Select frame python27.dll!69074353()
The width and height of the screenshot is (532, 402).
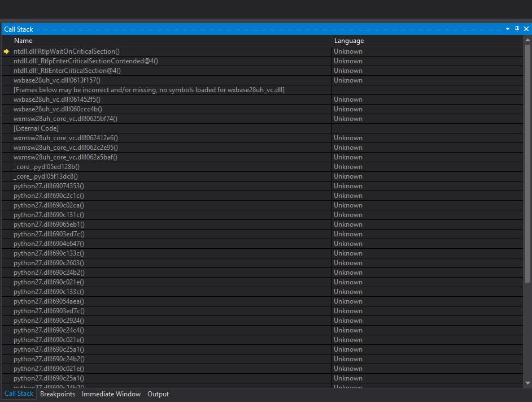(x=49, y=186)
